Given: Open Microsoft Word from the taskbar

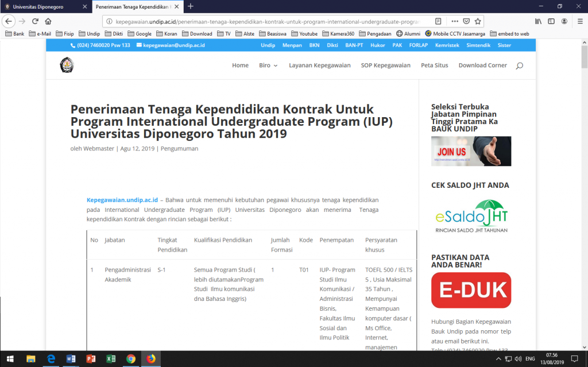Looking at the screenshot, I should click(x=71, y=359).
